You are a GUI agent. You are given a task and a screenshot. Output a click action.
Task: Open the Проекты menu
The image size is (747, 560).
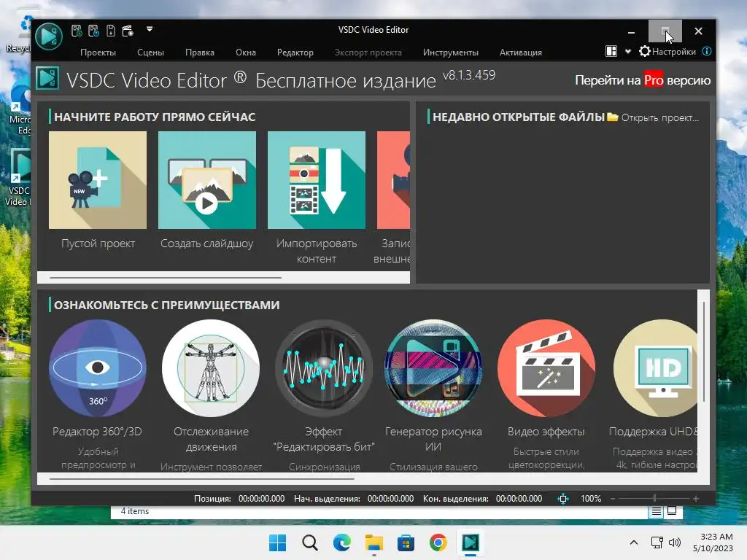pyautogui.click(x=98, y=52)
